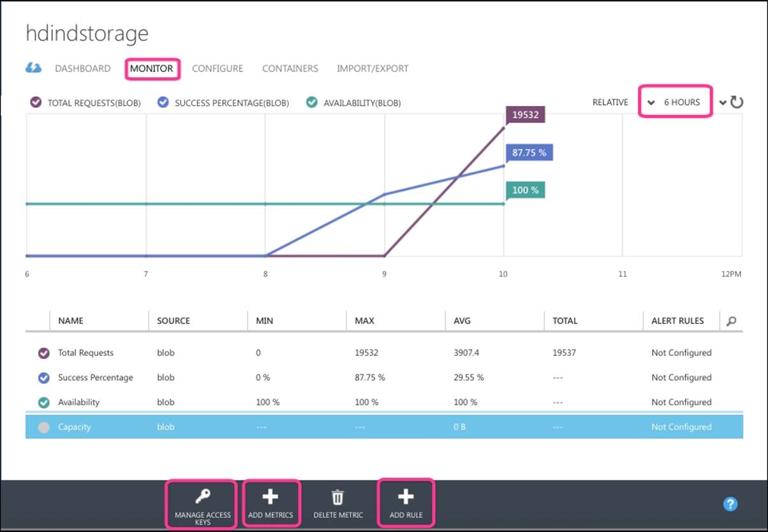Click Not Configured in Availability row
The width and height of the screenshot is (768, 532).
pos(681,403)
